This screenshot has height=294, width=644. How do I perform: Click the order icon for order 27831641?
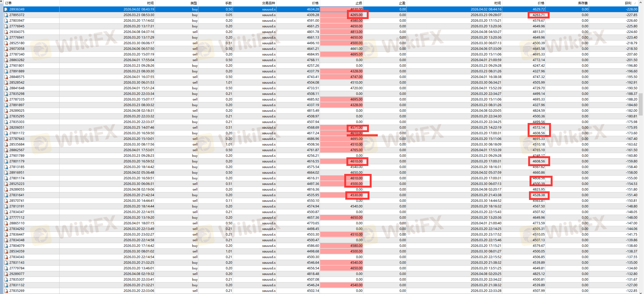tap(6, 195)
